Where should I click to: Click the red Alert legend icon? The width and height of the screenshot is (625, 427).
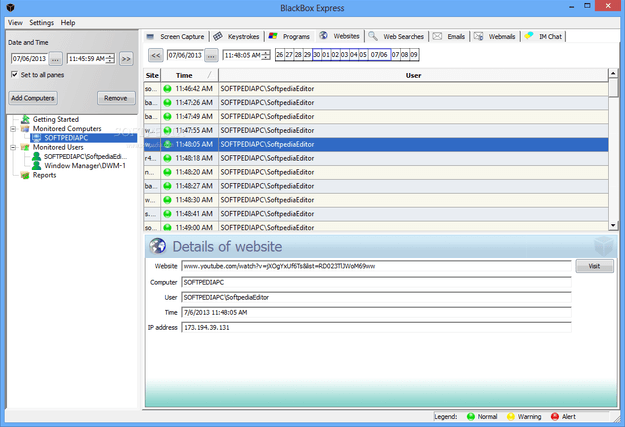coord(555,417)
